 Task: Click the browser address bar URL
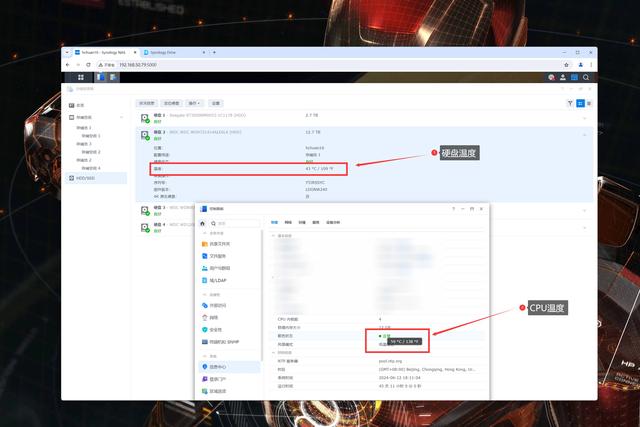(138, 65)
